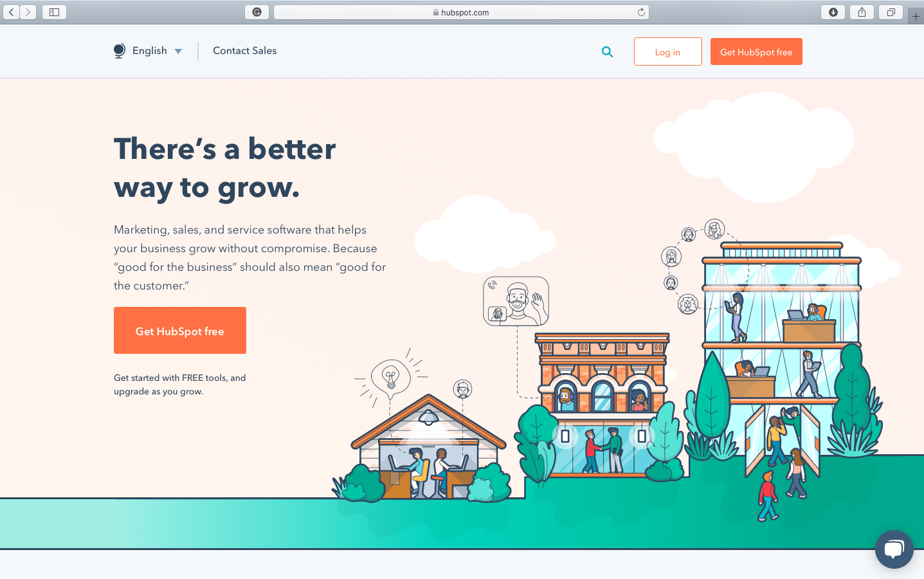The height and width of the screenshot is (579, 924).
Task: Click the headline "There's a better way to grow."
Action: point(224,168)
